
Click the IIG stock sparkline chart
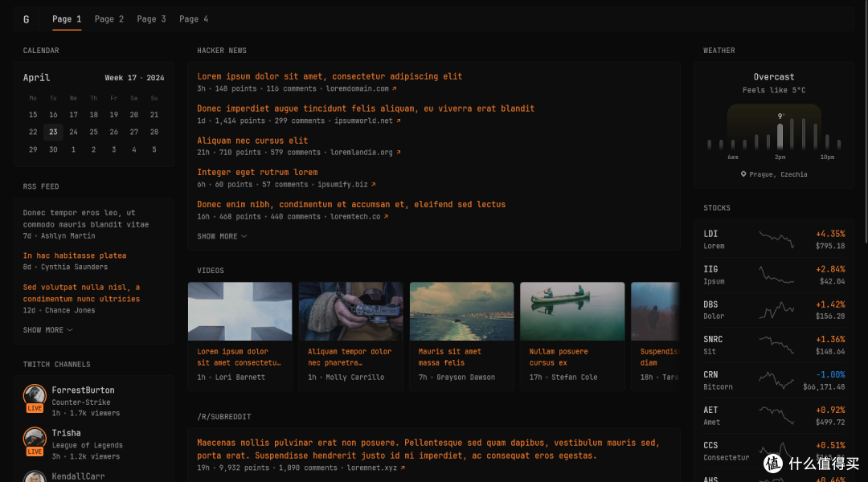click(x=776, y=275)
